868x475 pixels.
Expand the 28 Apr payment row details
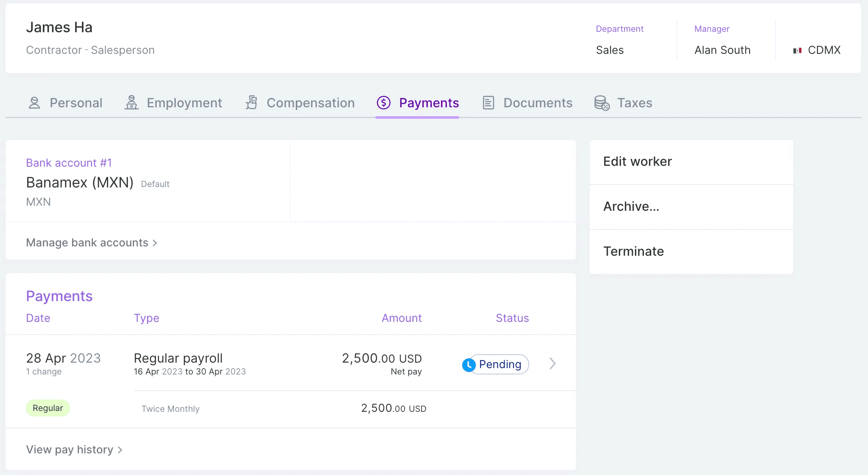point(552,363)
